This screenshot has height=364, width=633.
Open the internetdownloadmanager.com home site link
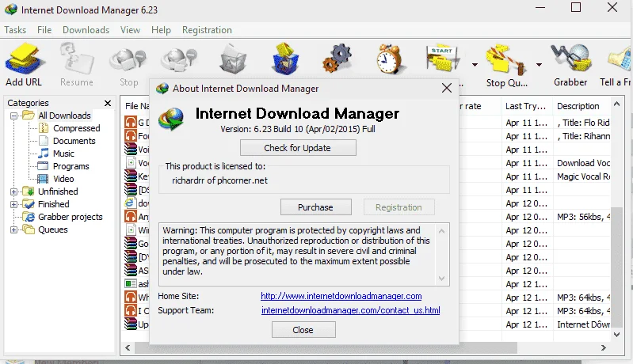click(x=341, y=296)
